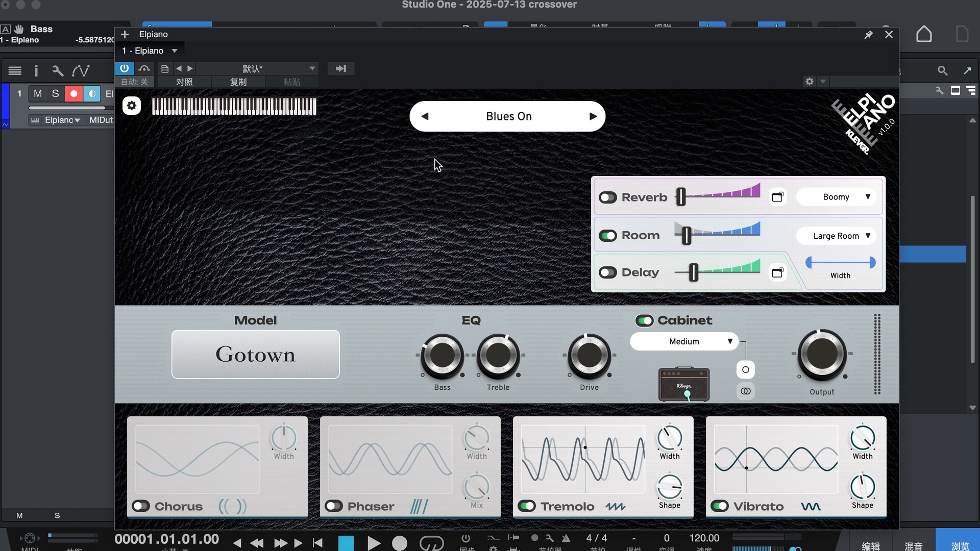The height and width of the screenshot is (551, 980).
Task: Click the stop button in transport
Action: pos(346,543)
